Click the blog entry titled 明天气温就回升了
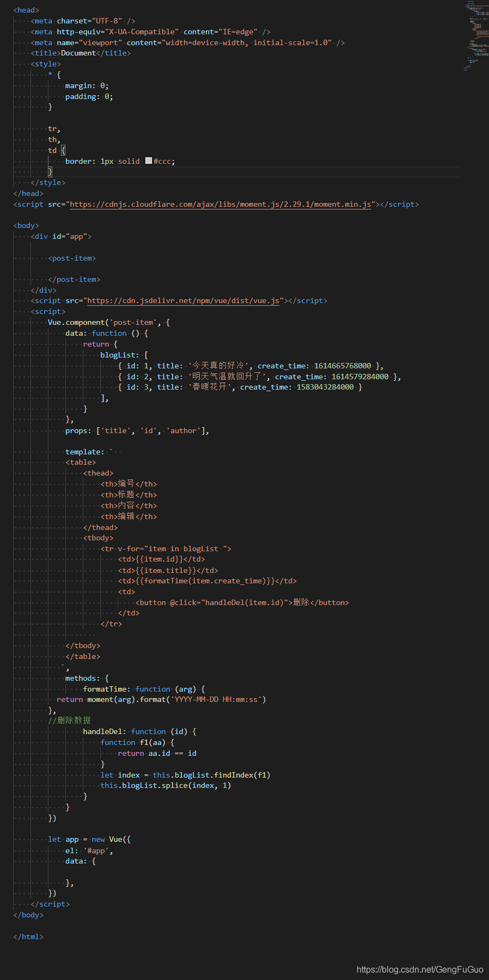The image size is (489, 980). pos(259,377)
